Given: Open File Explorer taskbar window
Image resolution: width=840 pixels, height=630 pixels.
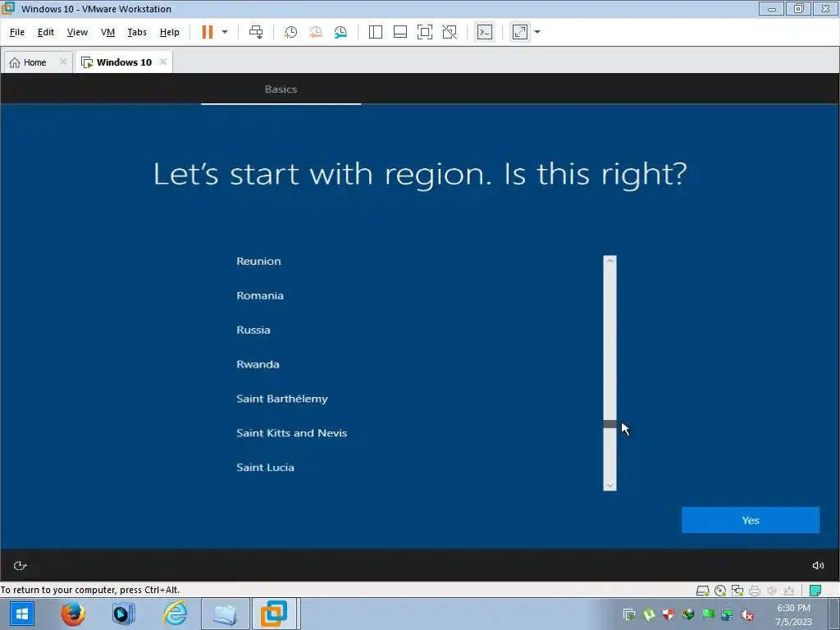Looking at the screenshot, I should click(225, 614).
